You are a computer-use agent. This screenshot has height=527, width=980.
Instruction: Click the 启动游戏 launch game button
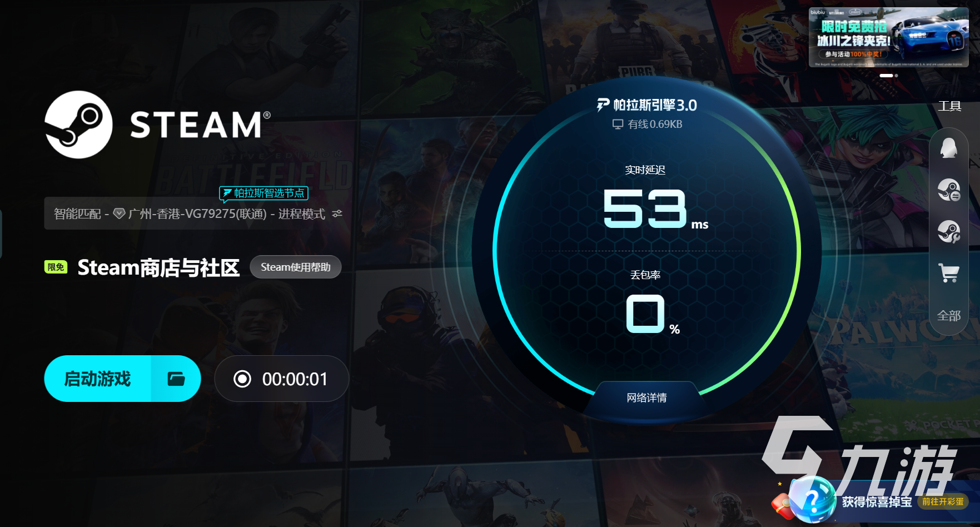tap(98, 379)
